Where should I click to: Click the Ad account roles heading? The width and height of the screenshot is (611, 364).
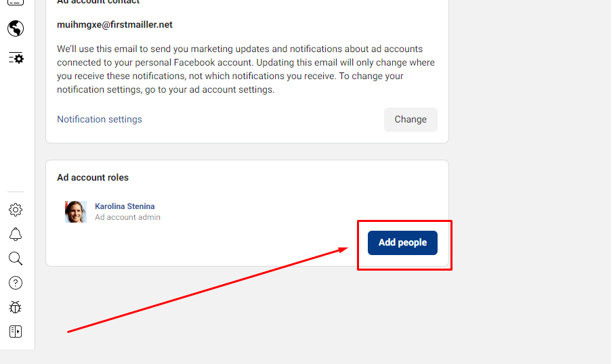click(93, 177)
